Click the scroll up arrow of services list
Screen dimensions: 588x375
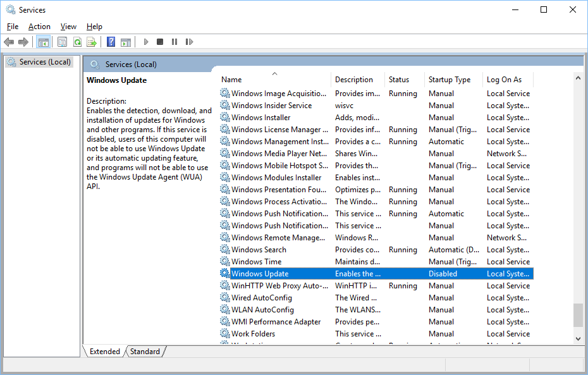point(578,78)
